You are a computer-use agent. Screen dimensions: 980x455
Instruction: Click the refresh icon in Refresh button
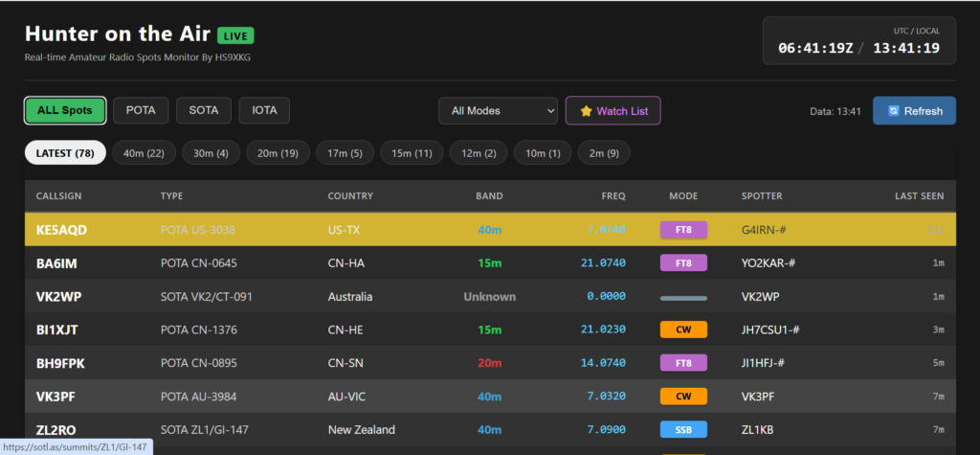(893, 111)
